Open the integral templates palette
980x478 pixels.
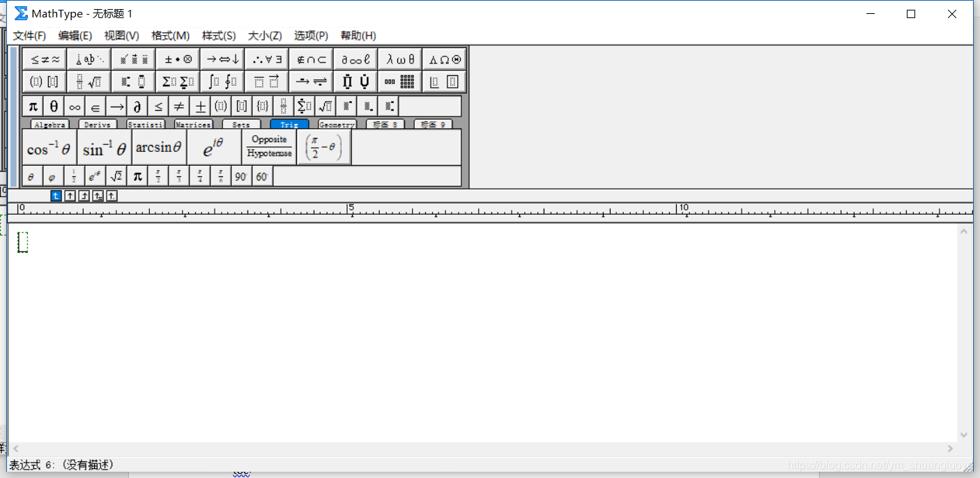(222, 81)
